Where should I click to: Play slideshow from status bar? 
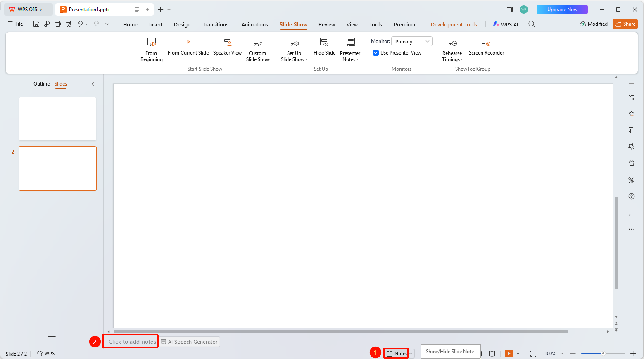pyautogui.click(x=509, y=354)
